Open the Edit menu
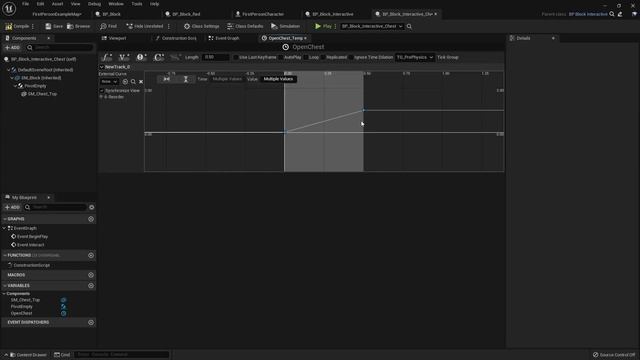This screenshot has height=360, width=640. pyautogui.click(x=40, y=4)
